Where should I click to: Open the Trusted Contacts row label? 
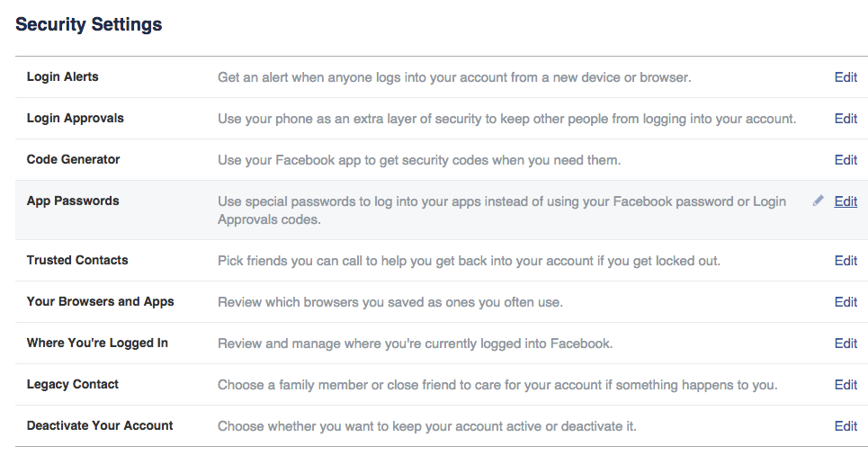(x=77, y=260)
